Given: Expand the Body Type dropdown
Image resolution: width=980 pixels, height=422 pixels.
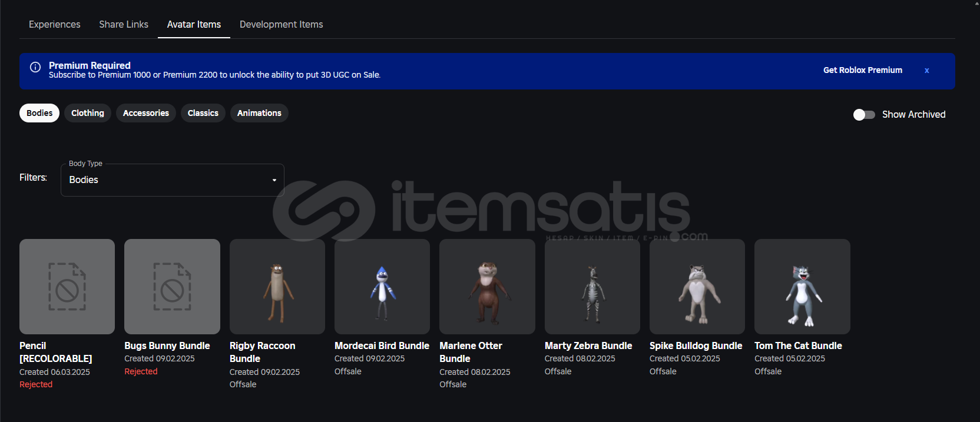Looking at the screenshot, I should point(172,180).
